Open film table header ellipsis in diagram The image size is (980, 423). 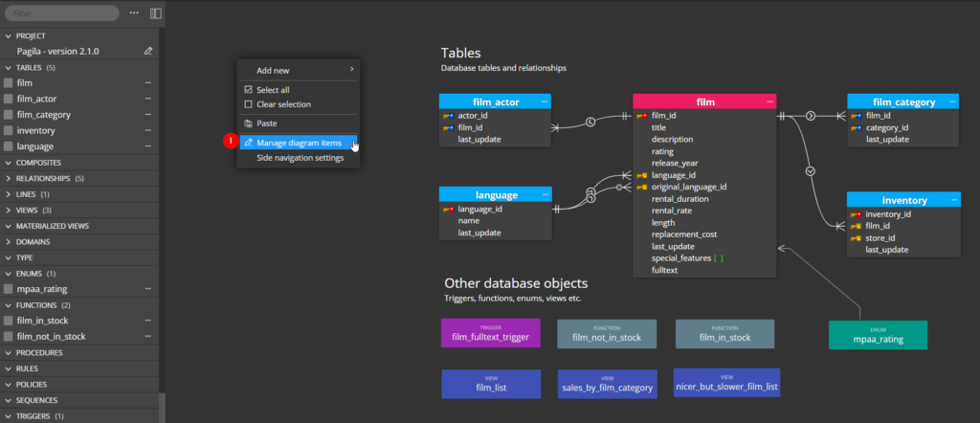(x=770, y=101)
